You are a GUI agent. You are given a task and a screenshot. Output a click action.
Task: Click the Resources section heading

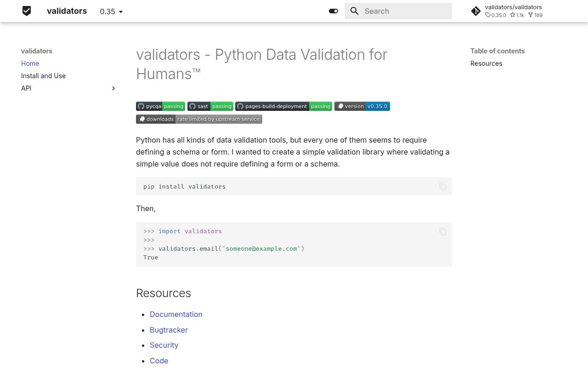point(164,293)
